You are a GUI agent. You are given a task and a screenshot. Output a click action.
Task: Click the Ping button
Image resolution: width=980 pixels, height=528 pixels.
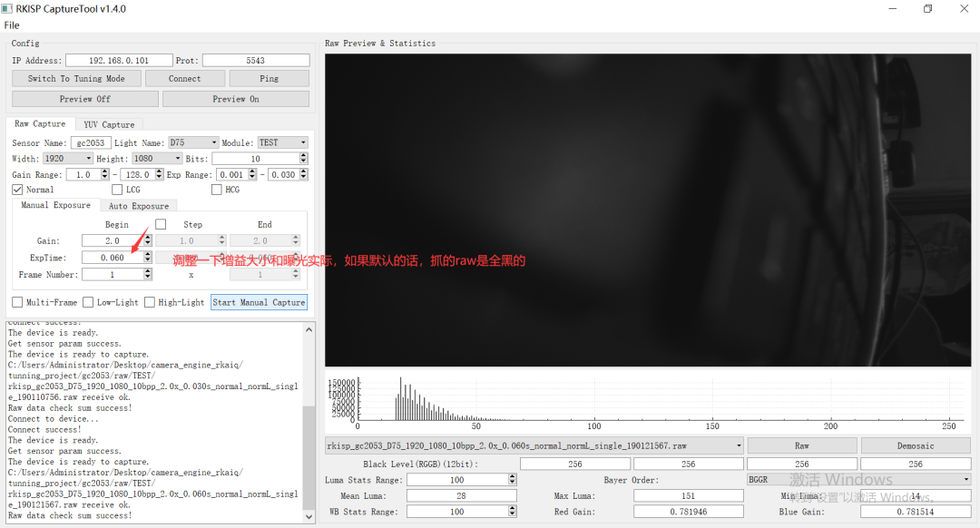[x=269, y=78]
